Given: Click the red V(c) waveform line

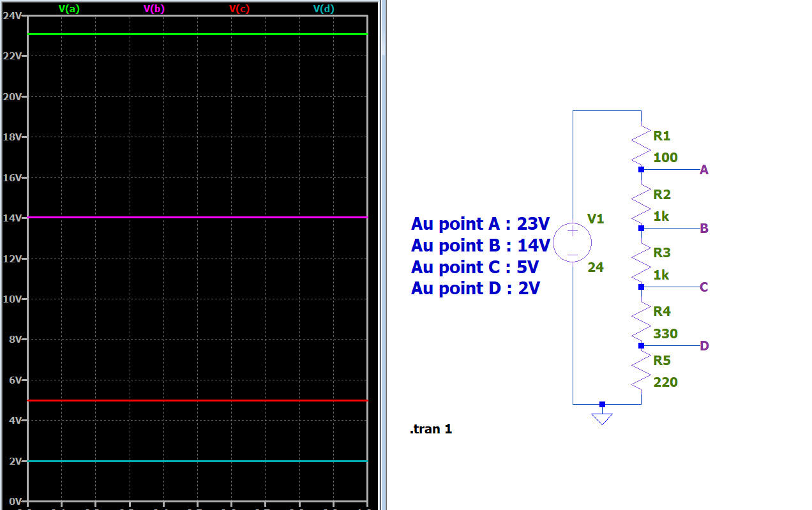Looking at the screenshot, I should [x=197, y=400].
